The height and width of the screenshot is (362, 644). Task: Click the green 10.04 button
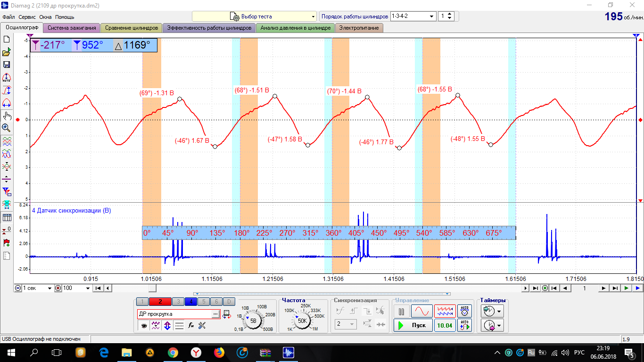click(445, 325)
